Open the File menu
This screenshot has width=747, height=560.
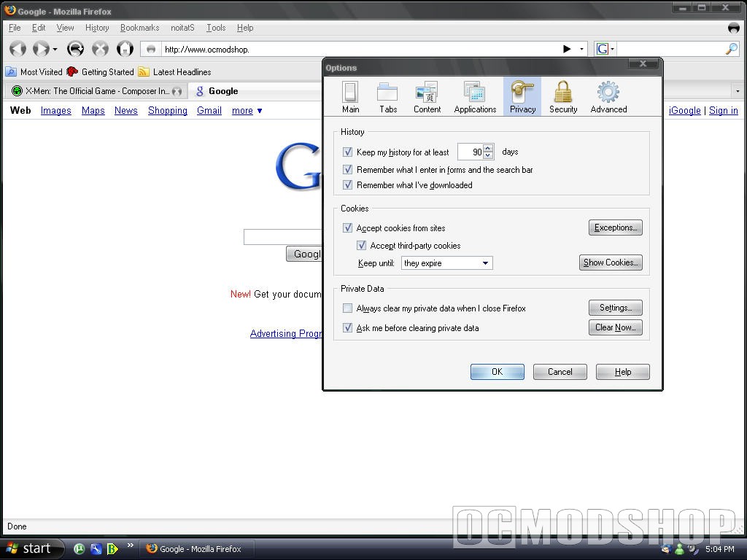coord(15,28)
